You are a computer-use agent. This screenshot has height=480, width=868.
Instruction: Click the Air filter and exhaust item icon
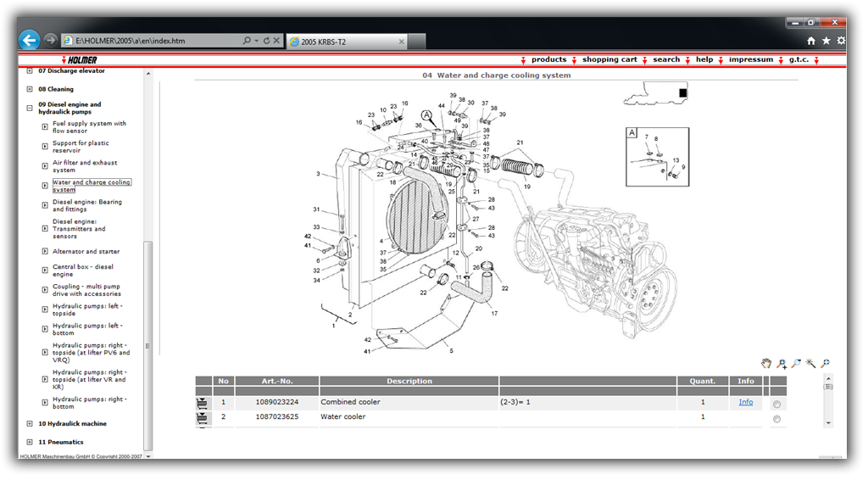point(45,166)
